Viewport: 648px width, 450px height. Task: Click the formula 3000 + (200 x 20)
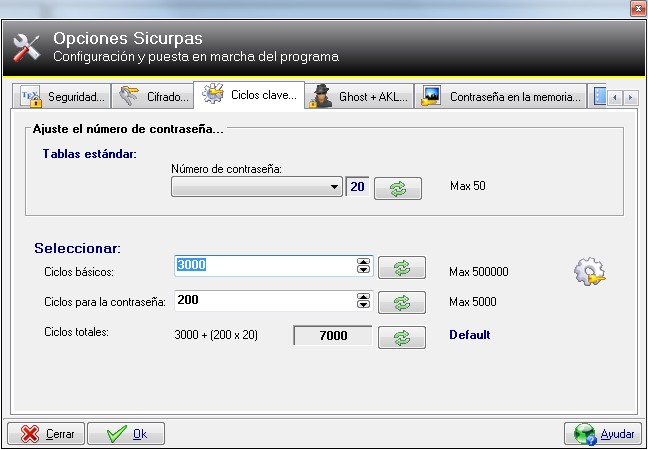click(216, 335)
